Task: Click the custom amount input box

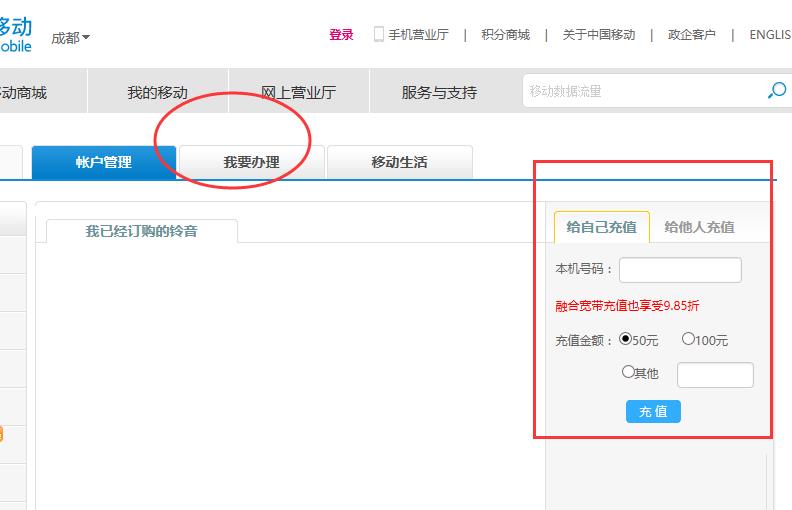Action: [715, 375]
